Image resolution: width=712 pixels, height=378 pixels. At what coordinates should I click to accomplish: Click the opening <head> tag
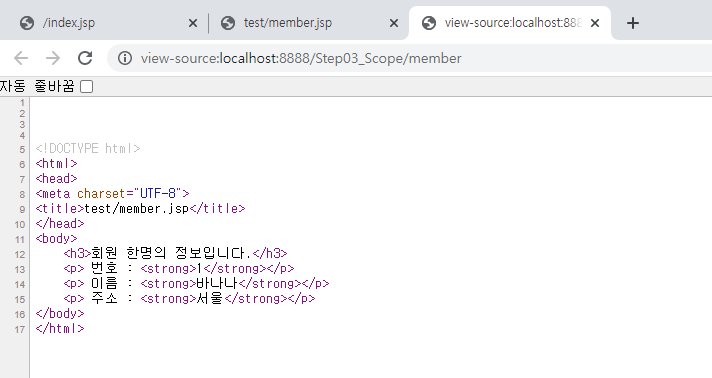(57, 179)
